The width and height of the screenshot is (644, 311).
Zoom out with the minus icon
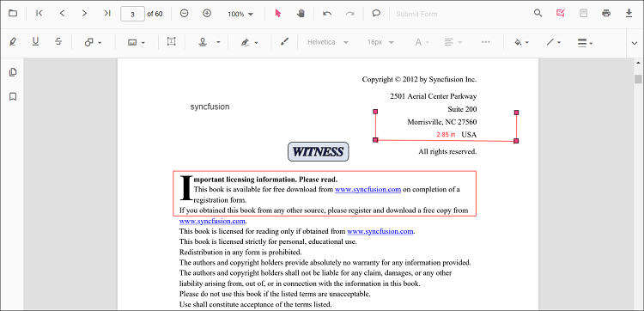(185, 14)
